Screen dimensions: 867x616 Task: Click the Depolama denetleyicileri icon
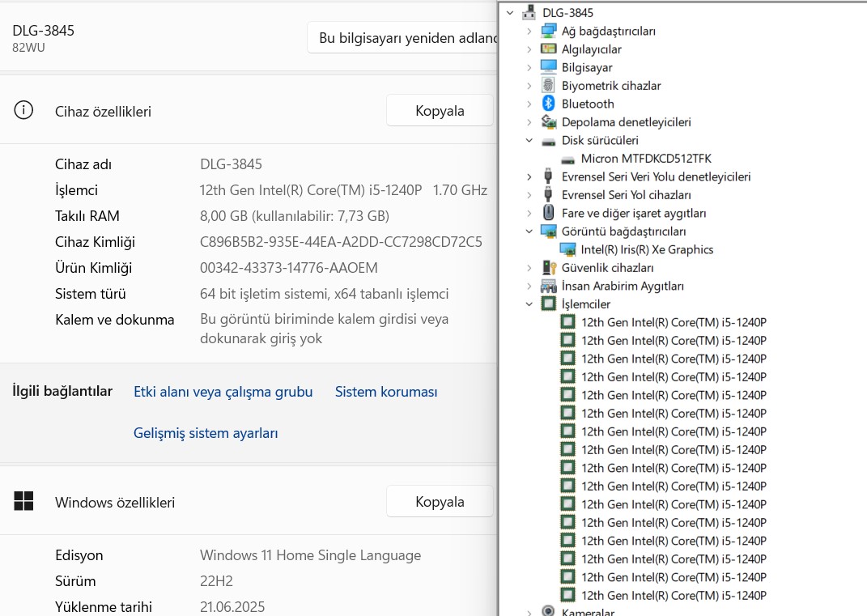[549, 121]
